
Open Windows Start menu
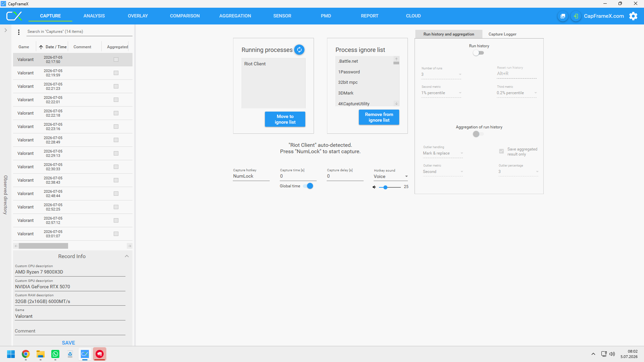[x=11, y=354]
